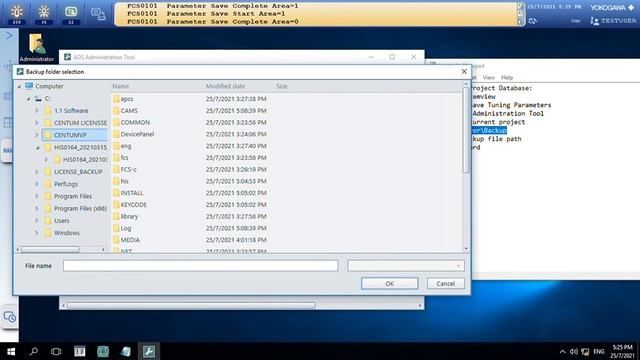The image size is (640, 360).
Task: Open the process alarm icon with 399 count
Action: pyautogui.click(x=17, y=14)
